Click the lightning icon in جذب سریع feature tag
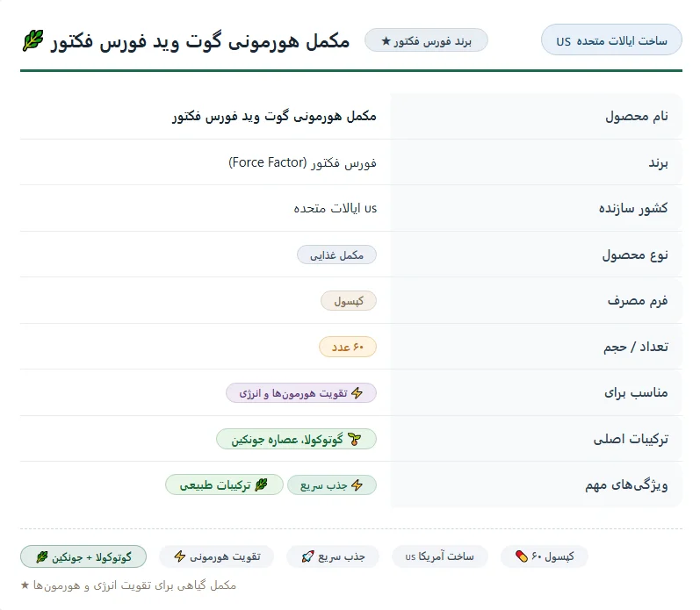Image resolution: width=700 pixels, height=610 pixels. tap(357, 485)
